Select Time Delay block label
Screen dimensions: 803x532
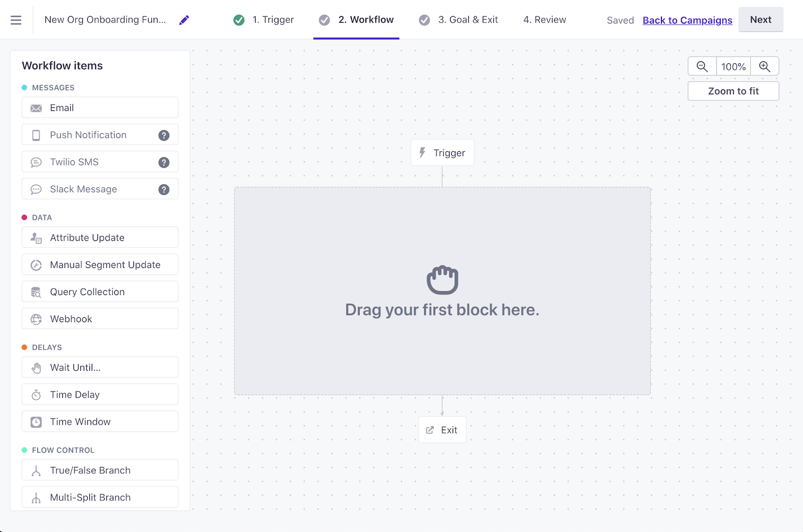pos(75,395)
